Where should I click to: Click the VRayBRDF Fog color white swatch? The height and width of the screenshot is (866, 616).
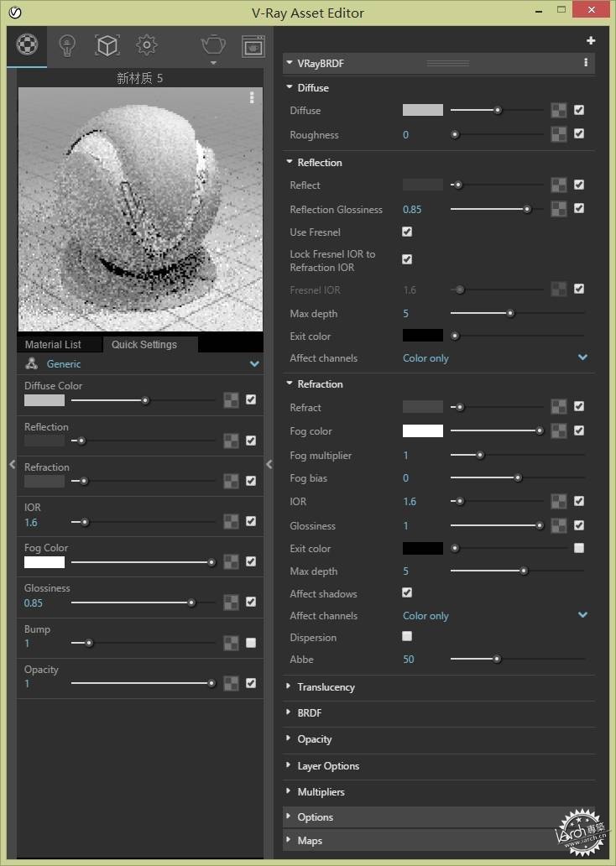(423, 430)
